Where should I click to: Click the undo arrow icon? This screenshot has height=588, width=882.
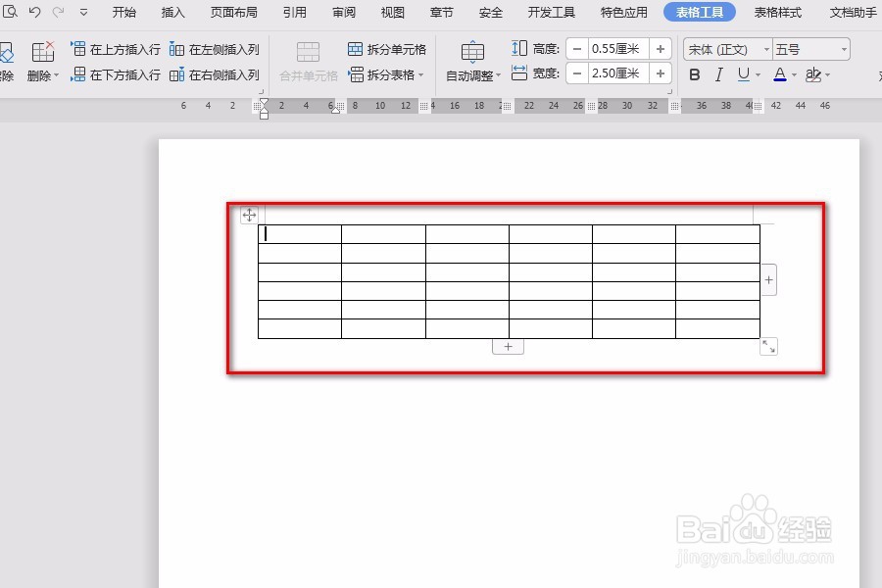point(34,11)
